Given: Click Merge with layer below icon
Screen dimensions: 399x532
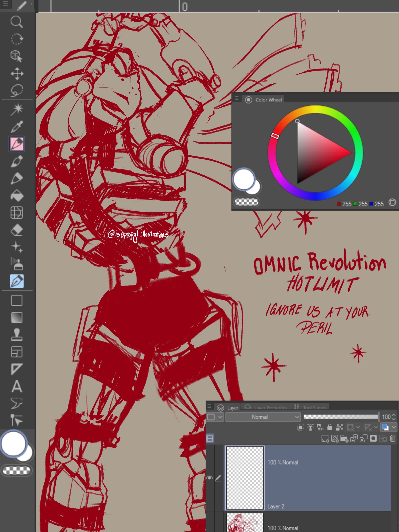Looking at the screenshot, I should [363, 439].
